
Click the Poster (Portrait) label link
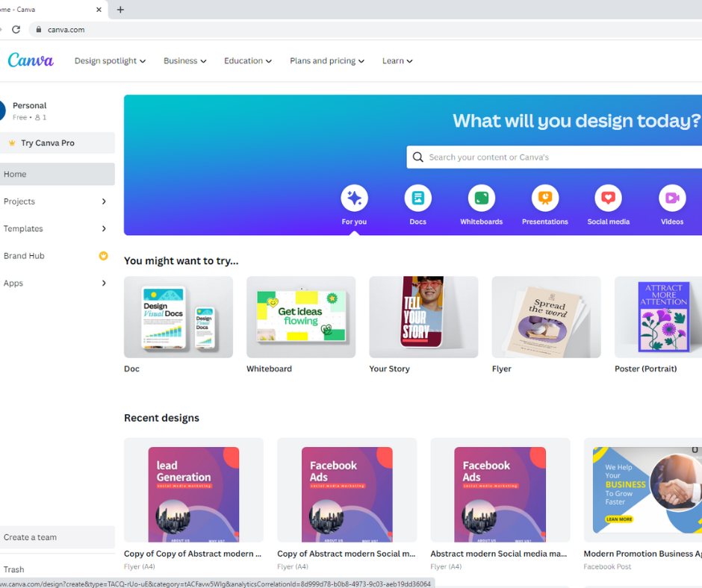pyautogui.click(x=645, y=369)
